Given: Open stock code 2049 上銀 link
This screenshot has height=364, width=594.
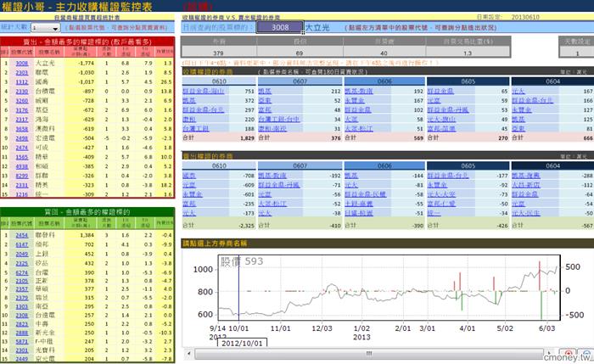Looking at the screenshot, I should pos(21,254).
